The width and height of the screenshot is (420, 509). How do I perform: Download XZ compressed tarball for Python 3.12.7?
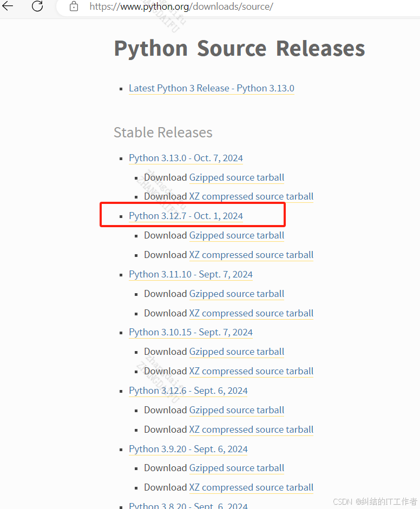point(251,255)
